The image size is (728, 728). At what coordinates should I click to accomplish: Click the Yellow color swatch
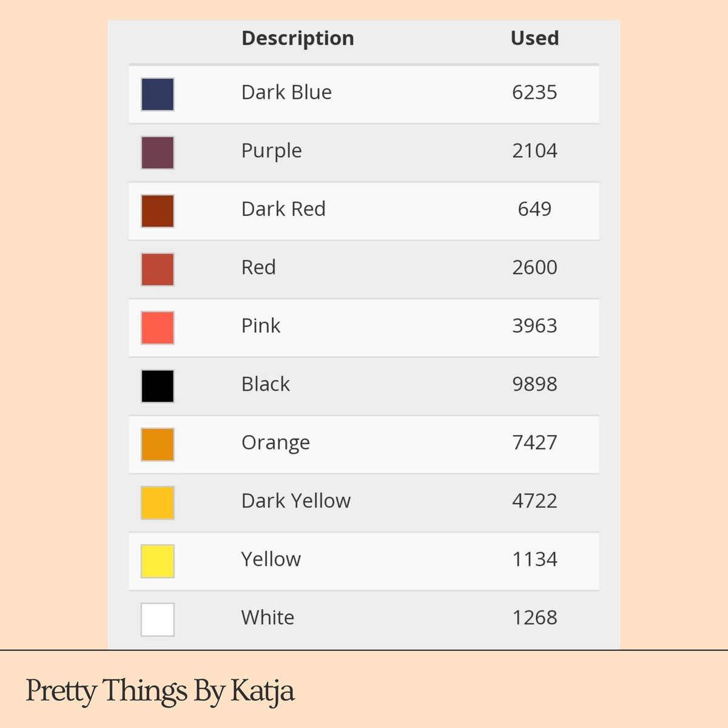(x=158, y=561)
